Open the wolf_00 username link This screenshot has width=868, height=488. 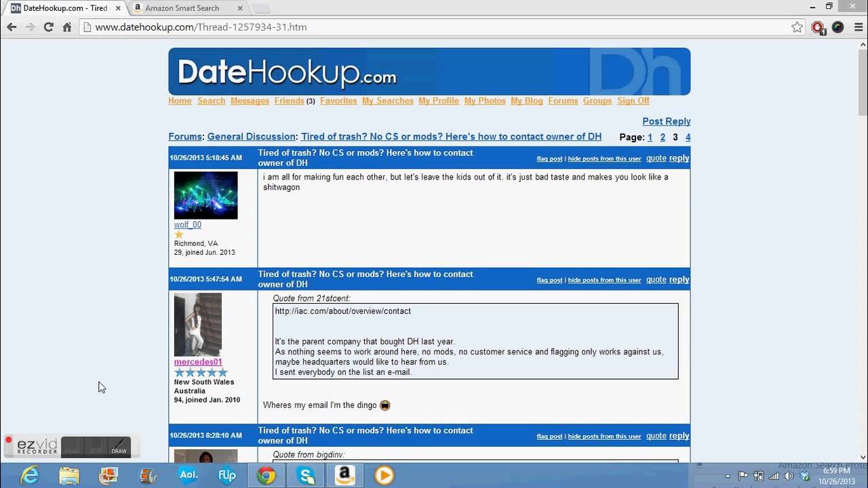tap(187, 225)
